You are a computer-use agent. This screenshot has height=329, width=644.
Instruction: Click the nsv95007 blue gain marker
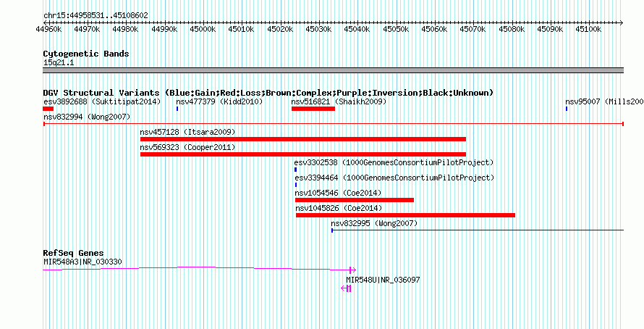tap(567, 109)
